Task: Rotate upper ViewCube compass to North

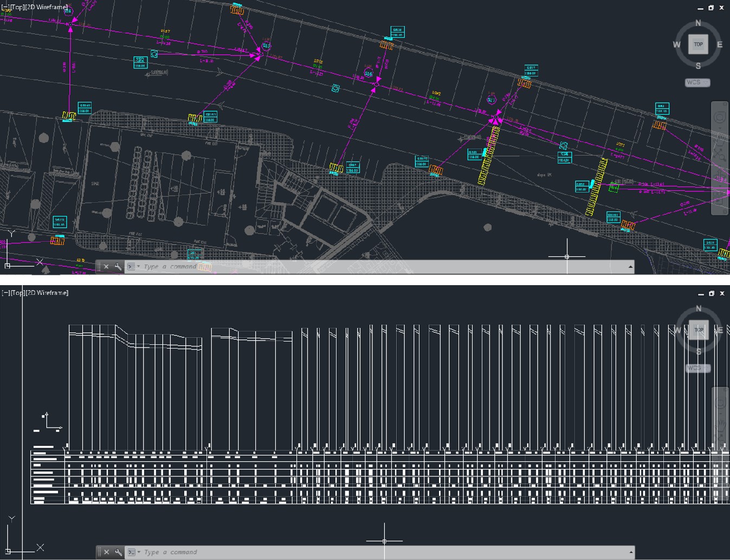Action: (x=698, y=23)
